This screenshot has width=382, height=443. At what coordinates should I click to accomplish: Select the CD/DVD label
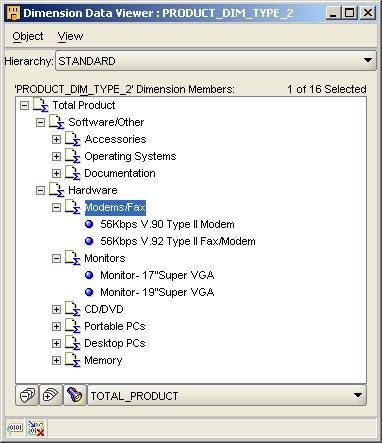(104, 309)
